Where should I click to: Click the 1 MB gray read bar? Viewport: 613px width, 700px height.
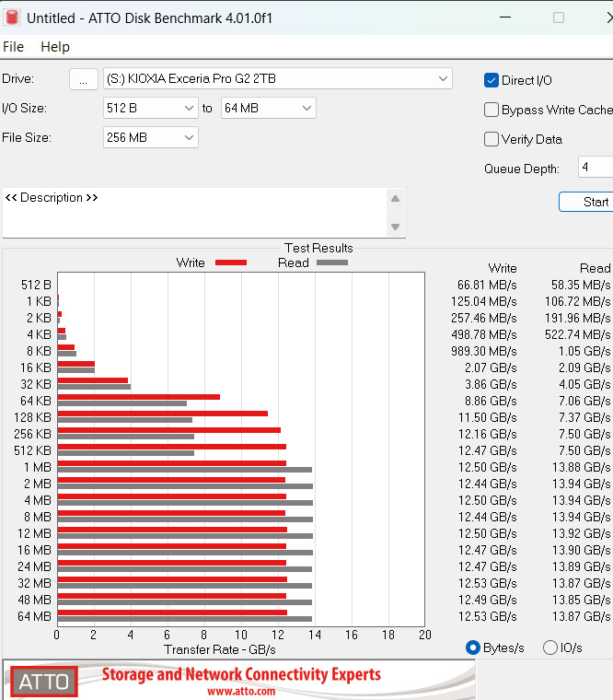click(185, 470)
